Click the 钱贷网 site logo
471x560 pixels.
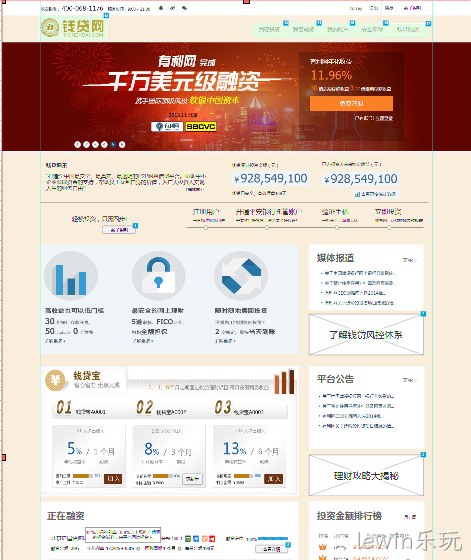coord(73,28)
